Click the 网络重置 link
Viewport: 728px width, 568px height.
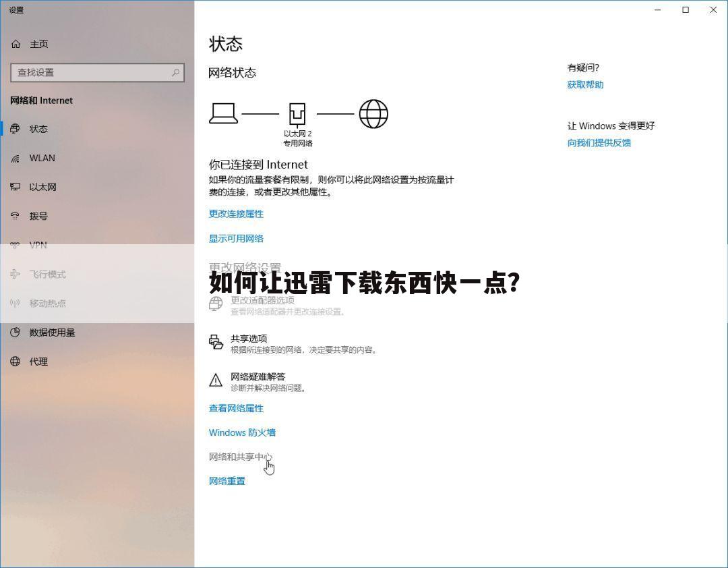[x=227, y=481]
